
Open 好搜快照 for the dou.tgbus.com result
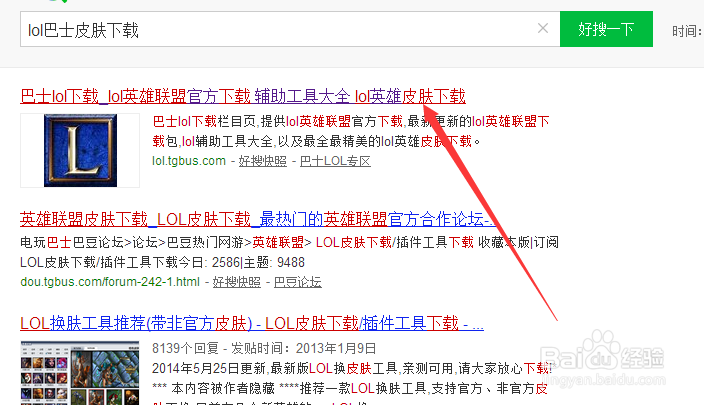pos(237,282)
